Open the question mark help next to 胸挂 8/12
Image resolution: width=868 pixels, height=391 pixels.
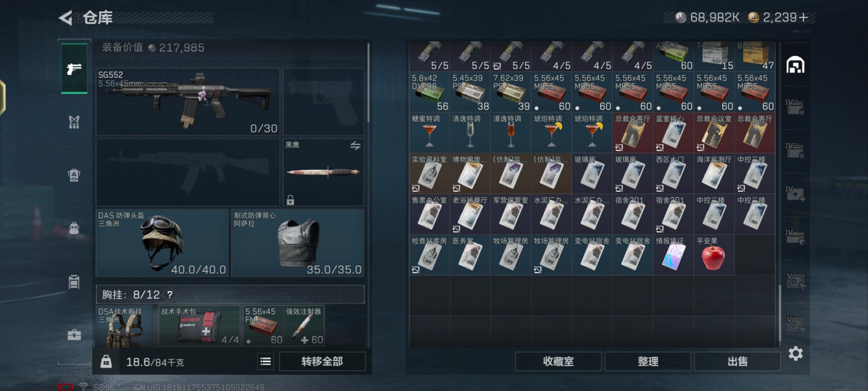(x=170, y=295)
